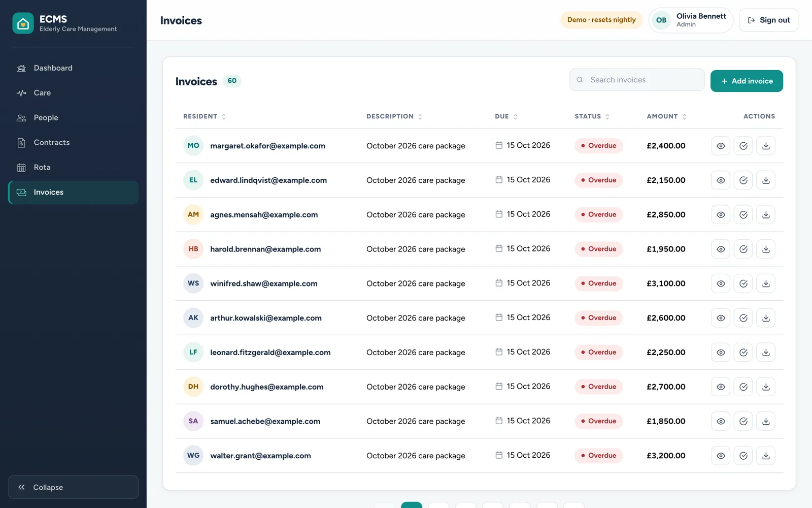Download samuel.achebe invoice
Image resolution: width=812 pixels, height=508 pixels.
click(766, 421)
